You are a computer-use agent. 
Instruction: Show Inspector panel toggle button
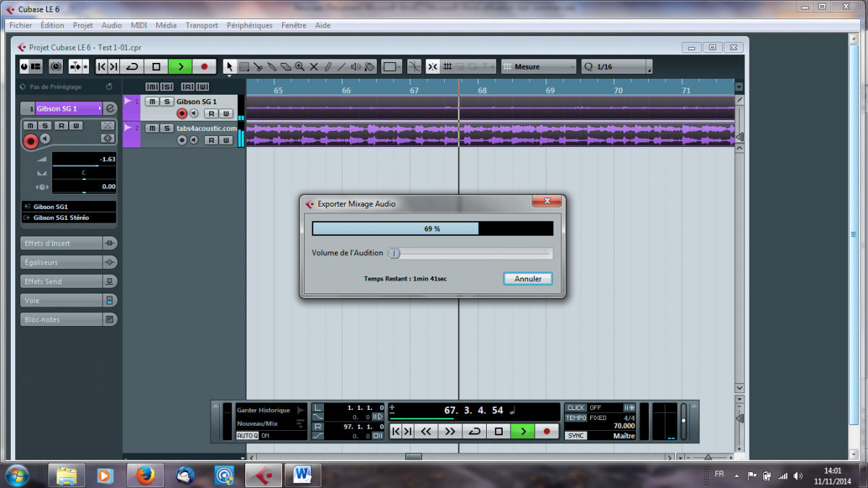pyautogui.click(x=36, y=67)
